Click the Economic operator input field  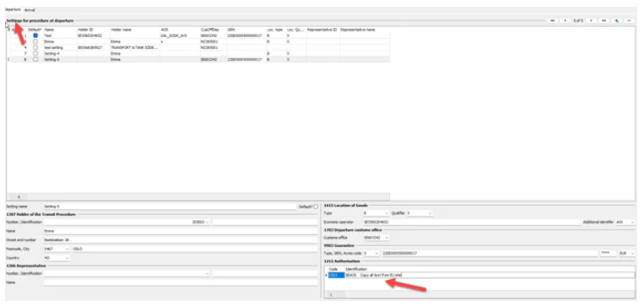pyautogui.click(x=472, y=222)
